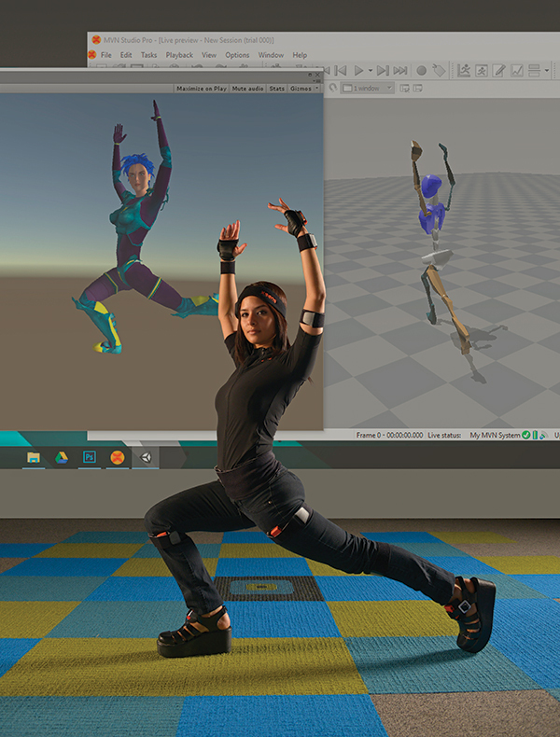Open the Playback menu
Screen dimensions: 560x737
tap(179, 55)
